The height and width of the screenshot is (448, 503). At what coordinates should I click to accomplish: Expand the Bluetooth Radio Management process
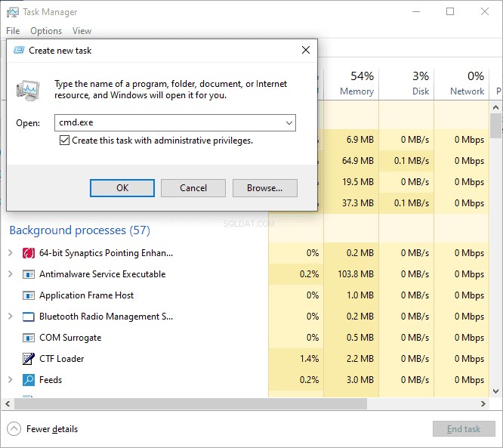(x=11, y=317)
